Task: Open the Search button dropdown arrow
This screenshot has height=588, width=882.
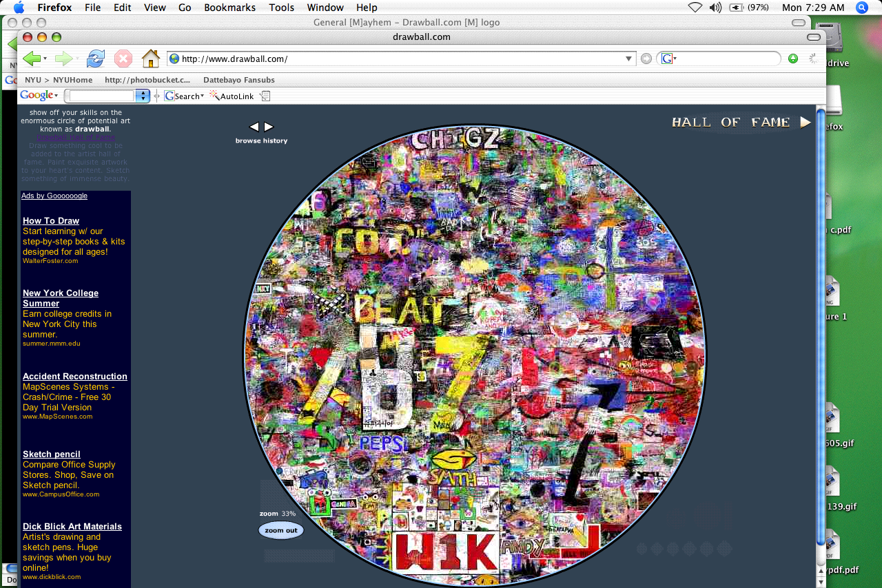Action: (202, 96)
